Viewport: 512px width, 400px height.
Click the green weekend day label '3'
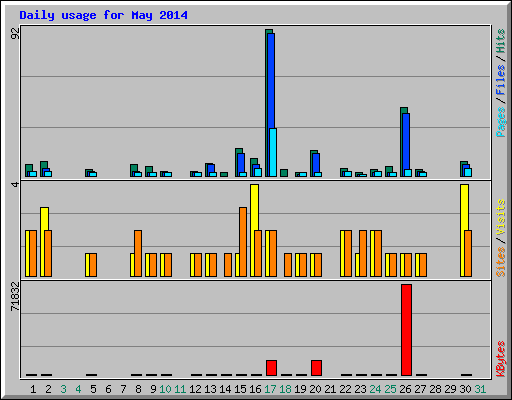(63, 389)
